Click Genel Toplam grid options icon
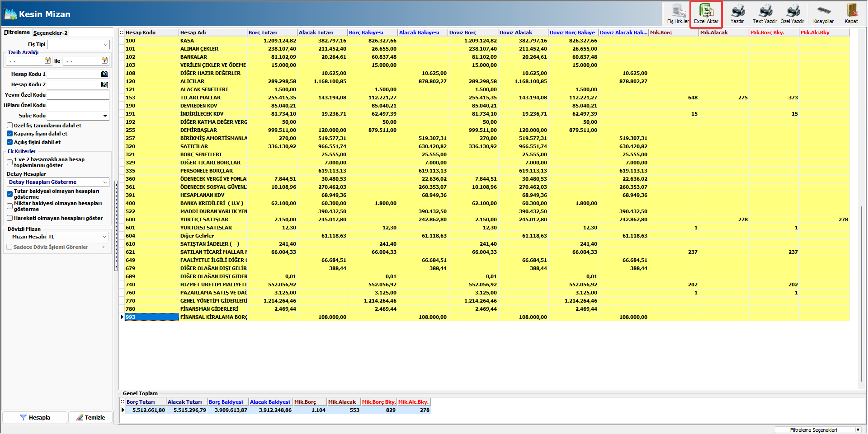Image resolution: width=868 pixels, height=434 pixels. click(x=122, y=402)
